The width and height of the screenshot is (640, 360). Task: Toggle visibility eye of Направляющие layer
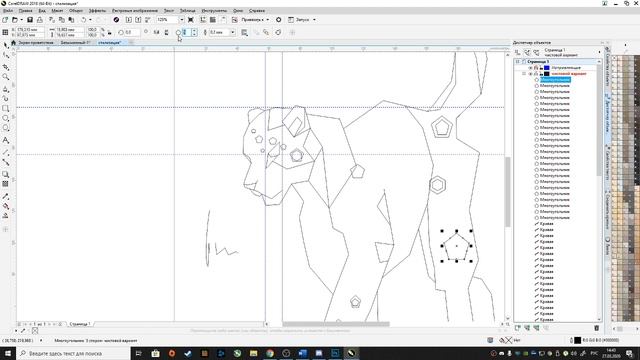point(530,68)
